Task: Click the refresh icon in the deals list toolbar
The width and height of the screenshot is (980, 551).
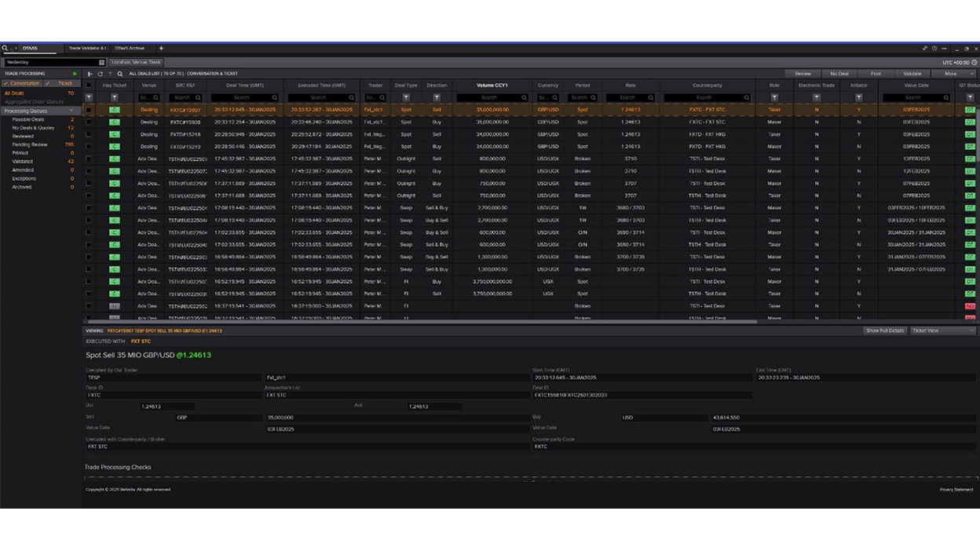Action: [x=100, y=74]
